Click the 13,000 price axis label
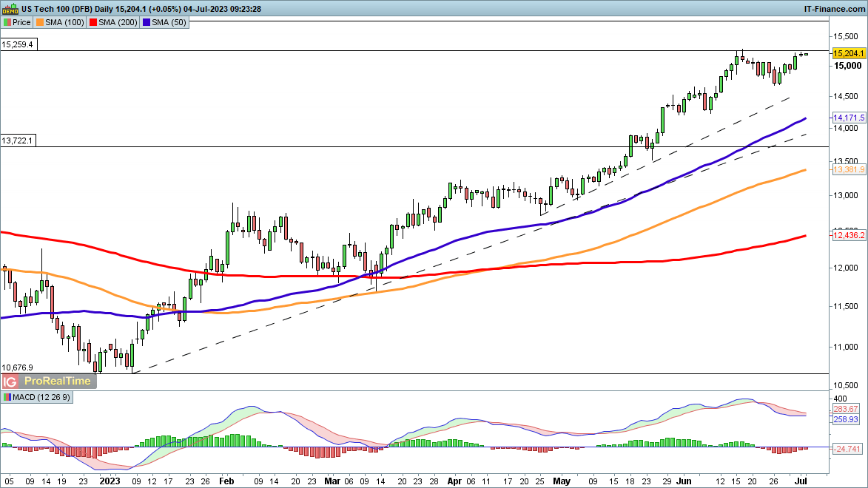This screenshot has width=868, height=488. click(x=846, y=195)
